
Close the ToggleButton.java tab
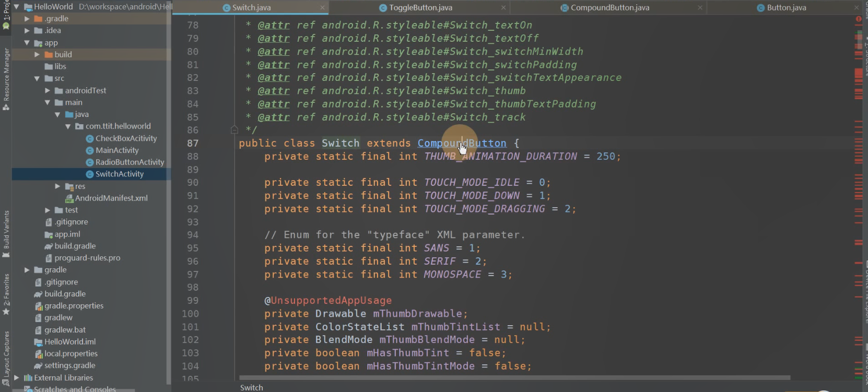click(x=503, y=7)
